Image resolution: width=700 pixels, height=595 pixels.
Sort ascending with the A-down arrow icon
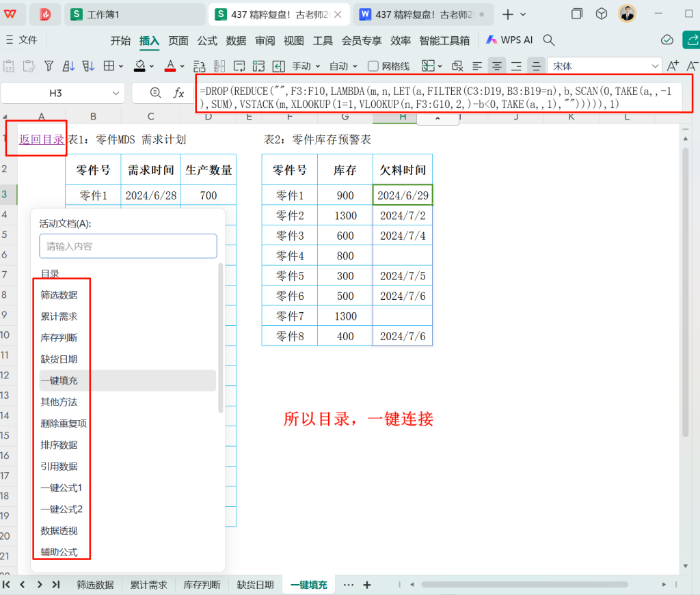click(68, 66)
